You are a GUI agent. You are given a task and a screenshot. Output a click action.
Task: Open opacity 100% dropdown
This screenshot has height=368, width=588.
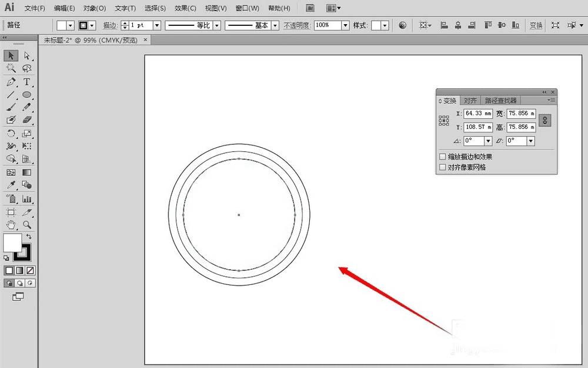pos(345,25)
